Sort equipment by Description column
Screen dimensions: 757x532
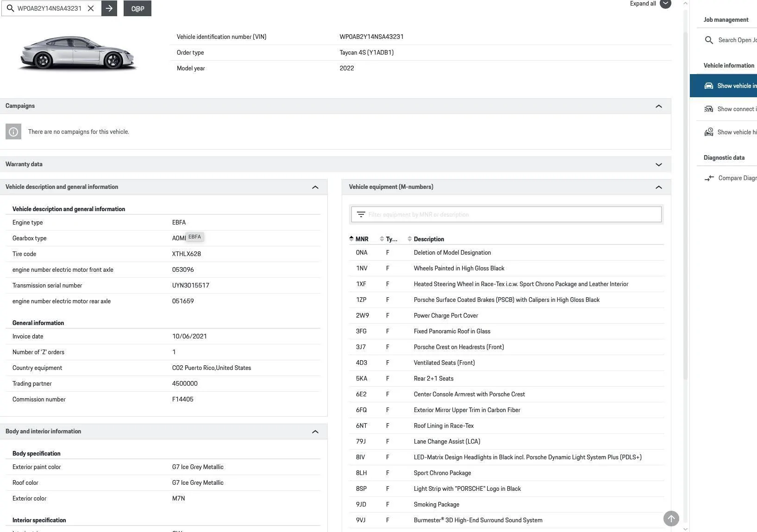click(x=425, y=239)
